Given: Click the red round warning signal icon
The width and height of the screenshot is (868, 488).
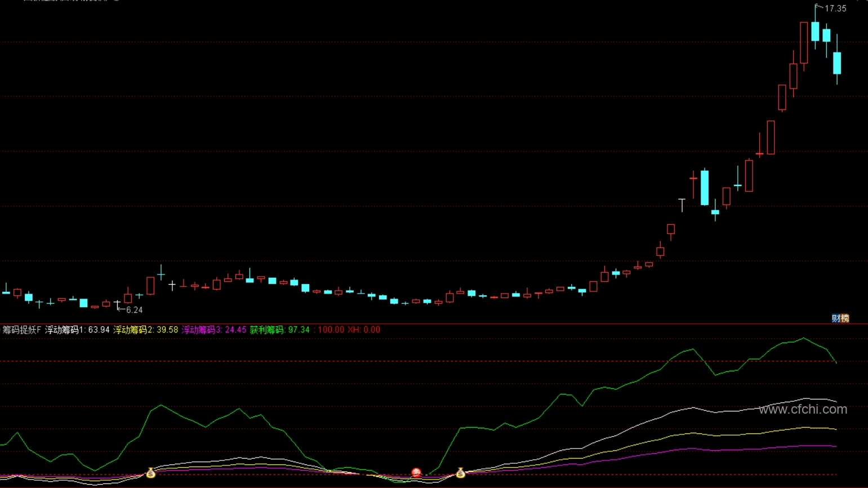Looking at the screenshot, I should coord(416,473).
